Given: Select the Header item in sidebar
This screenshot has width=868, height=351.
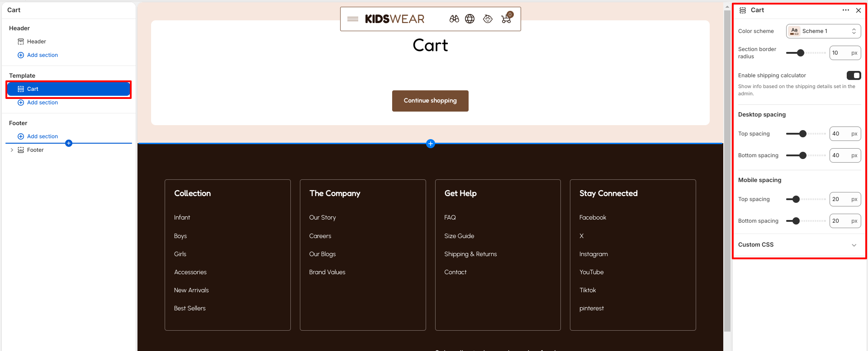Looking at the screenshot, I should click(x=37, y=42).
